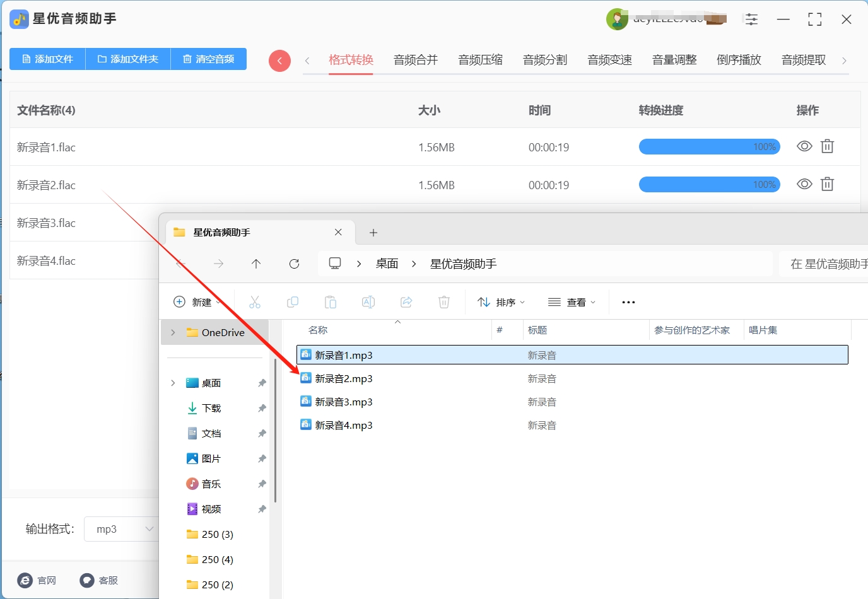Click the Explorer search box
The width and height of the screenshot is (868, 599).
[x=824, y=264]
